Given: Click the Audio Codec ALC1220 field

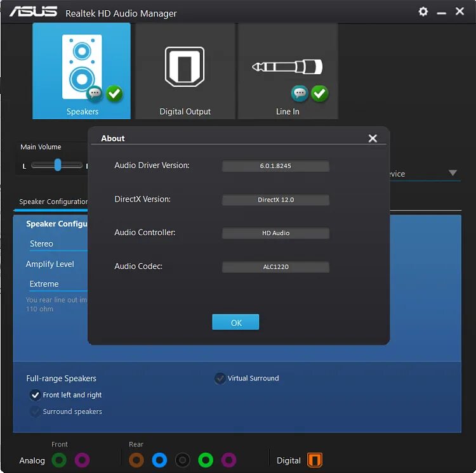Looking at the screenshot, I should click(275, 267).
